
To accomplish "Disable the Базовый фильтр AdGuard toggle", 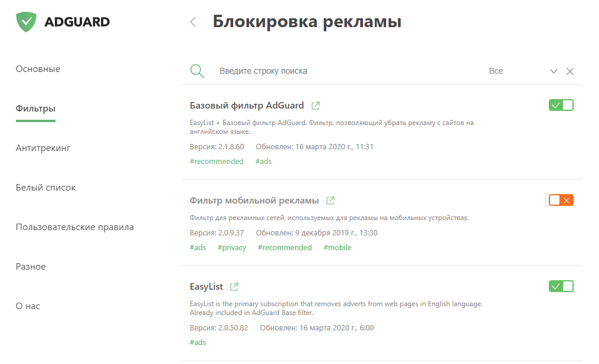I will tap(561, 105).
